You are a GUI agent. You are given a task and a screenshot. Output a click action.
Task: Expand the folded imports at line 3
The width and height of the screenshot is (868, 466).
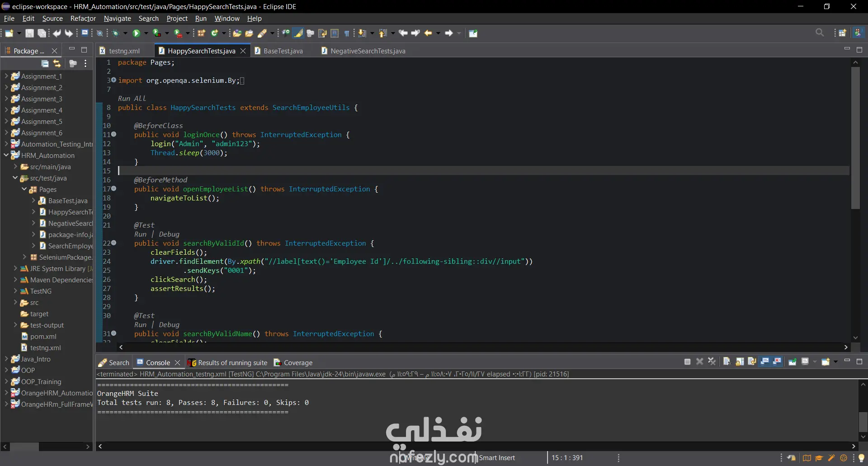point(113,80)
